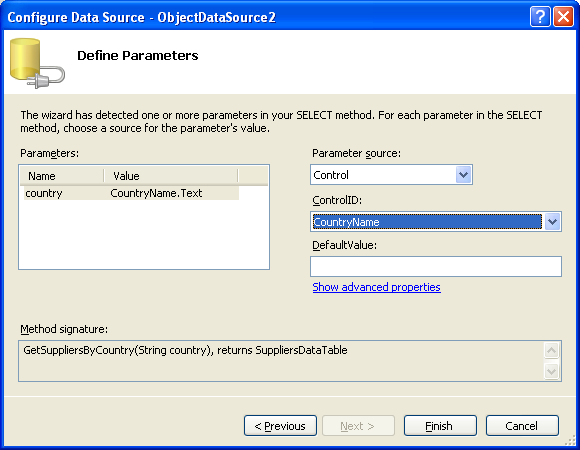This screenshot has height=450, width=580.
Task: Click the database plug wizard icon
Action: [x=37, y=63]
